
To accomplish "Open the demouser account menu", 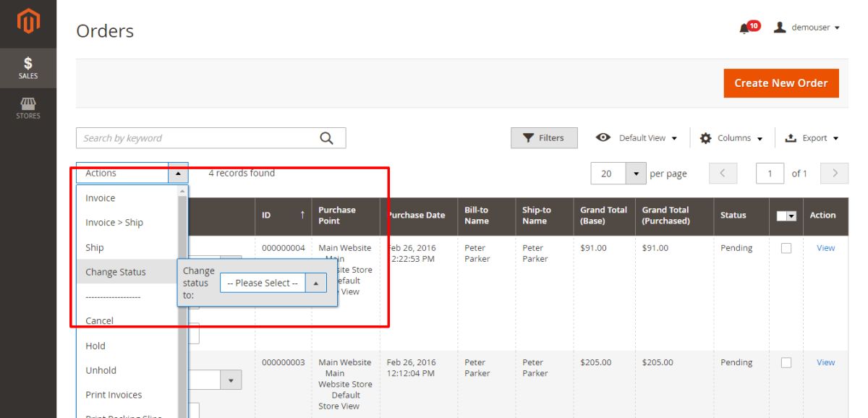I will 807,27.
